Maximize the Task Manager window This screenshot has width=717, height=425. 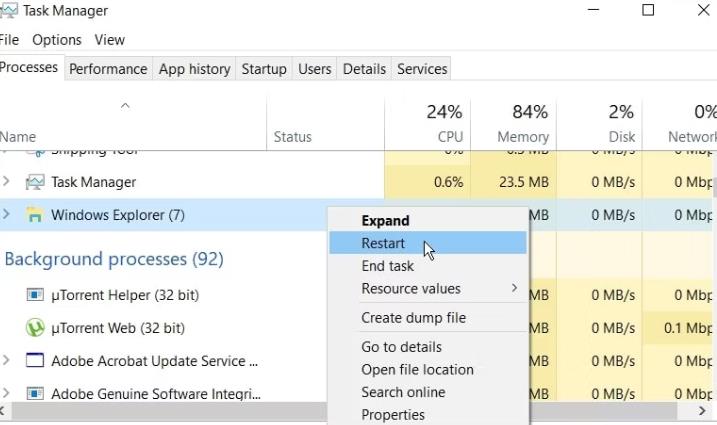[x=648, y=10]
